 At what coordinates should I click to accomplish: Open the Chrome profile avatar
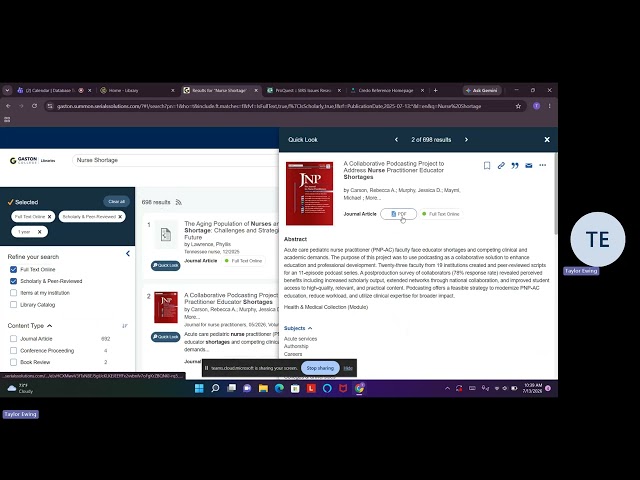pyautogui.click(x=536, y=106)
